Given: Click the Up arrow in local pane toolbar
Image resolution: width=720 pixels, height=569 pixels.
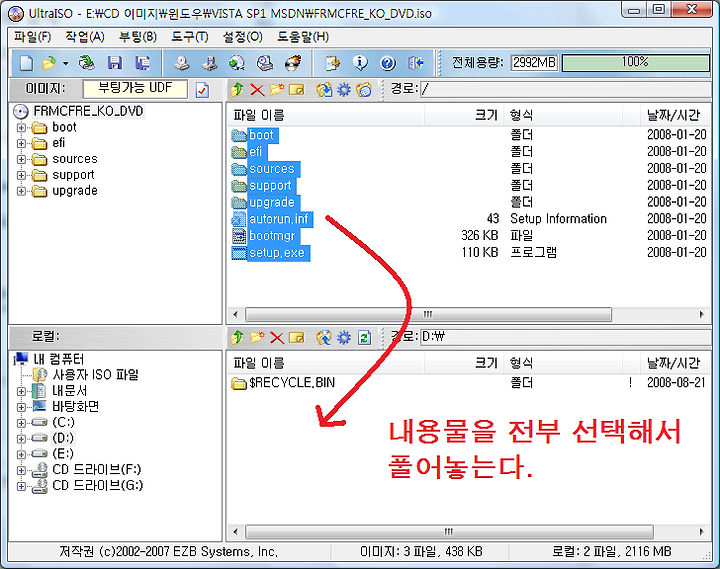Looking at the screenshot, I should click(237, 338).
